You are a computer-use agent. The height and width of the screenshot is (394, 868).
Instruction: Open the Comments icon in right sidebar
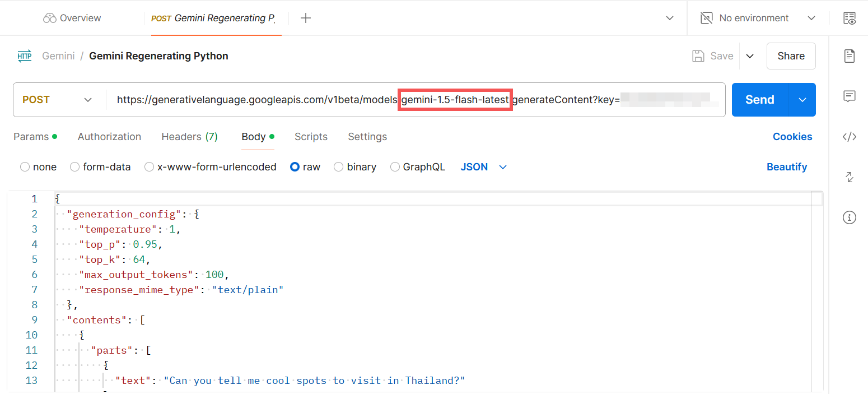pos(850,96)
